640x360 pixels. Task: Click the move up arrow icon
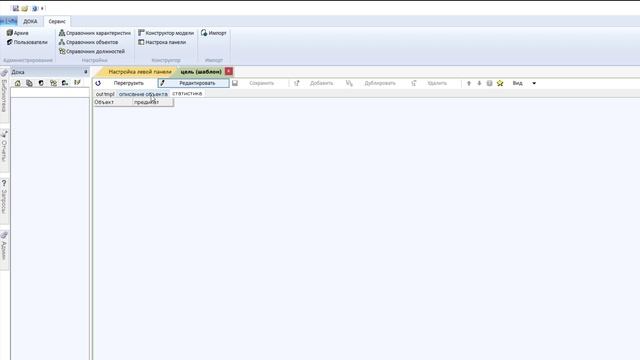click(469, 83)
